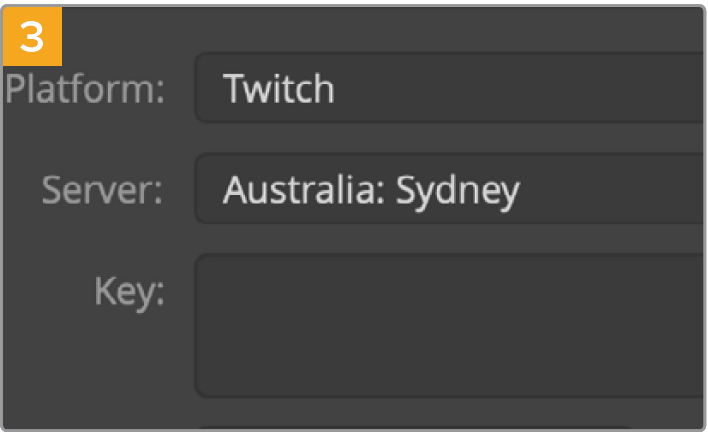Click the Server field label

(x=102, y=189)
